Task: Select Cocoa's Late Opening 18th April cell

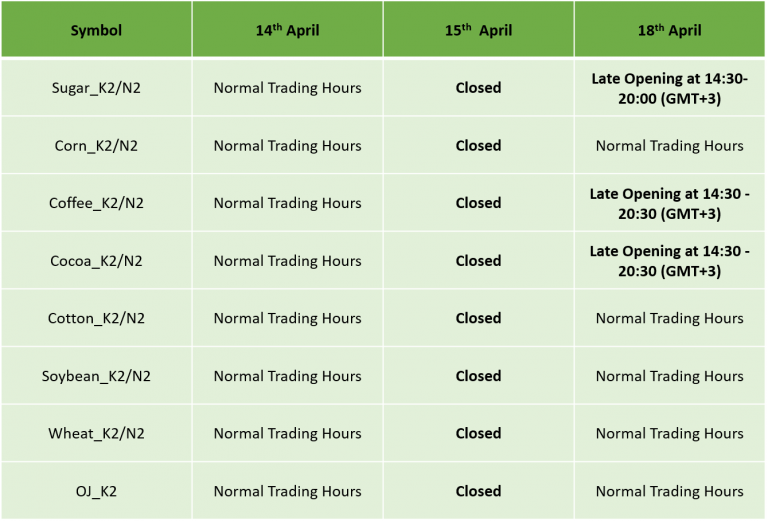Action: point(670,260)
